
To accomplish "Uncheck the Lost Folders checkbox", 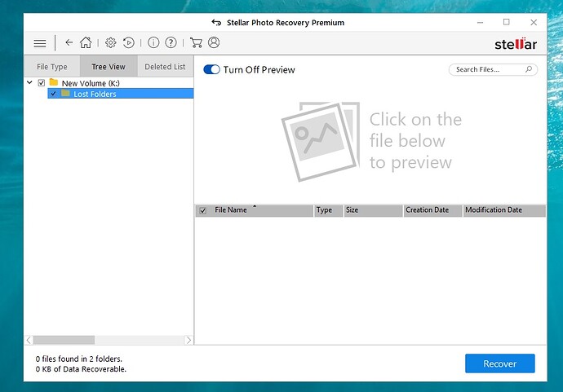I will (53, 94).
